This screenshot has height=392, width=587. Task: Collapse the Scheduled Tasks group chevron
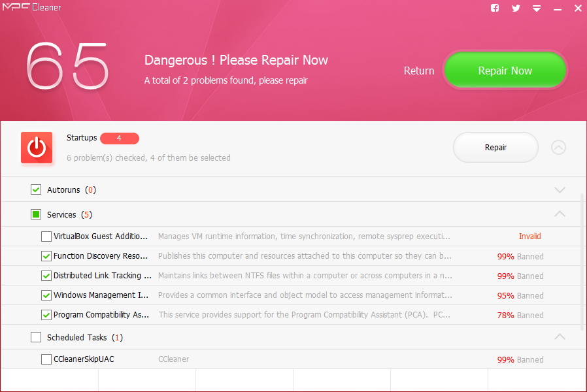(560, 336)
